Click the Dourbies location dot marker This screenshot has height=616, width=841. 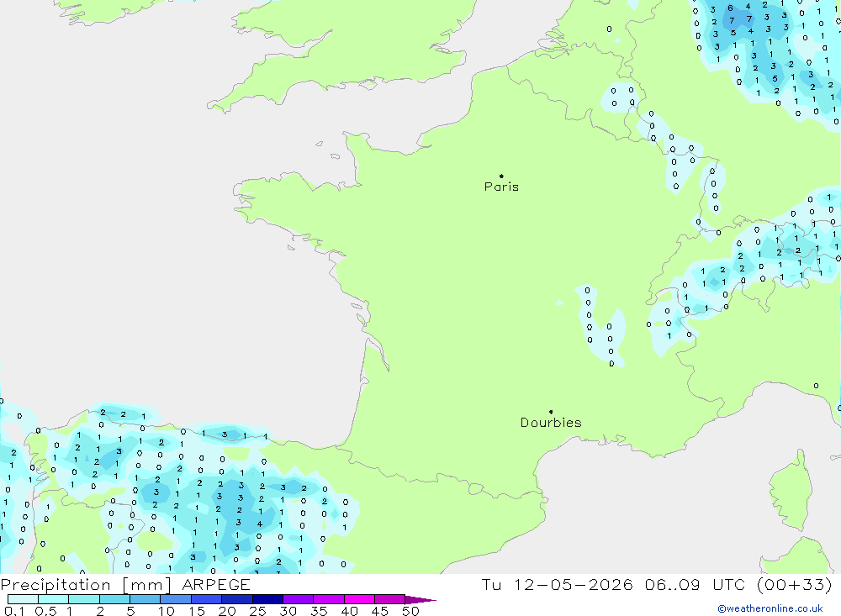click(x=551, y=412)
